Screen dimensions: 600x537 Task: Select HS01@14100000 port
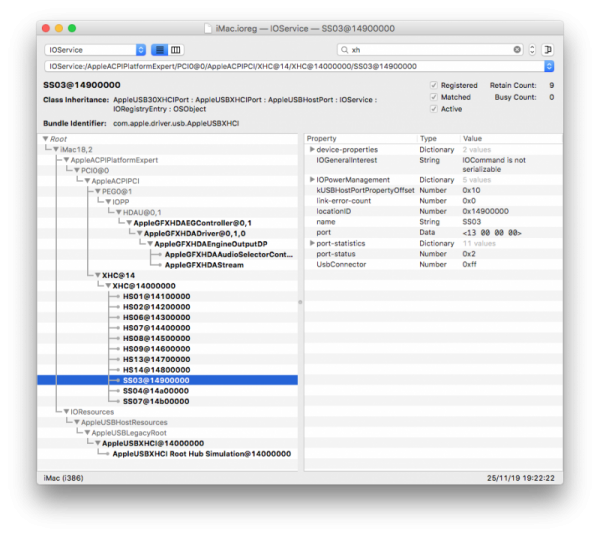pos(157,296)
